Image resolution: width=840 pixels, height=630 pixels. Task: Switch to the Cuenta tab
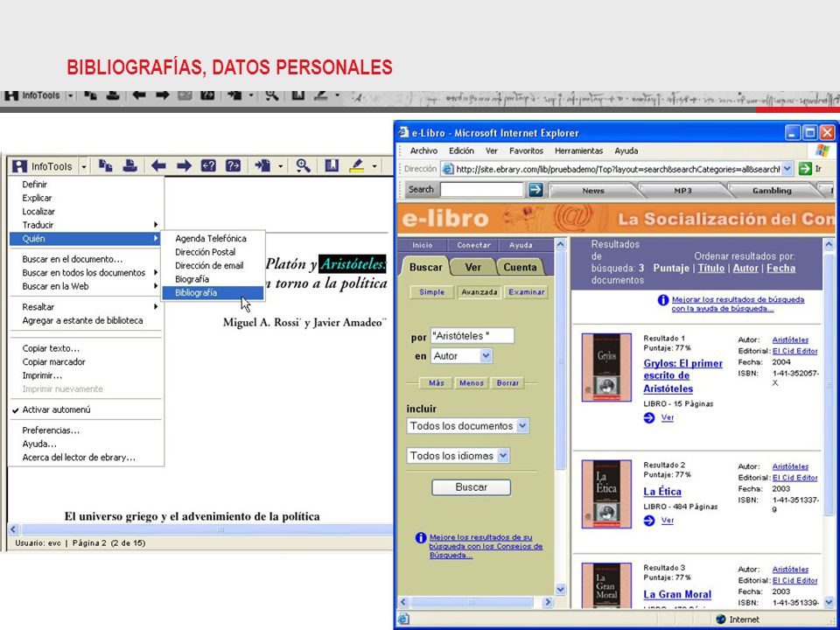pos(520,267)
